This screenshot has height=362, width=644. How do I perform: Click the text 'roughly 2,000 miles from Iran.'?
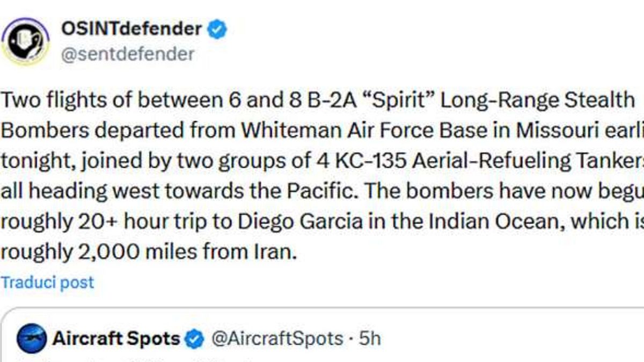149,252
